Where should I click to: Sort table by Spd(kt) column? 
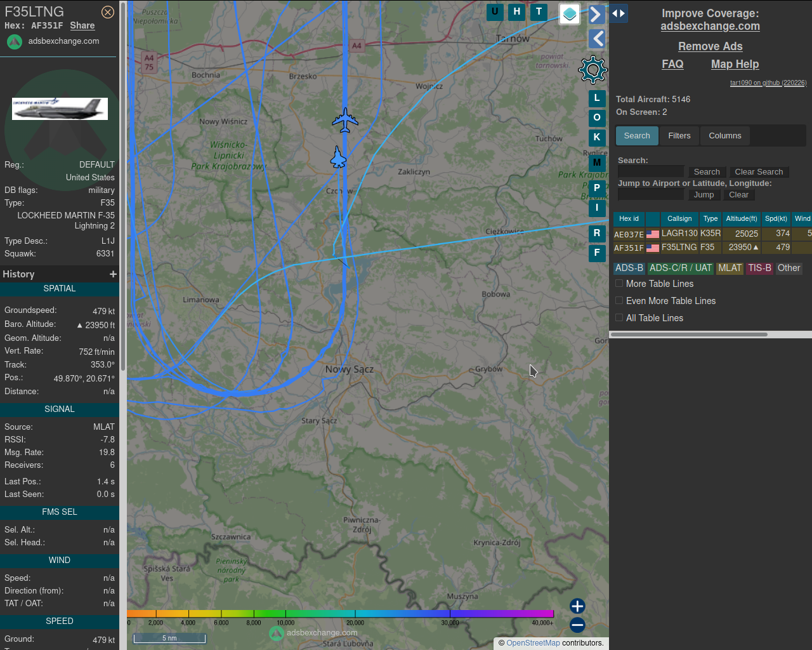776,219
